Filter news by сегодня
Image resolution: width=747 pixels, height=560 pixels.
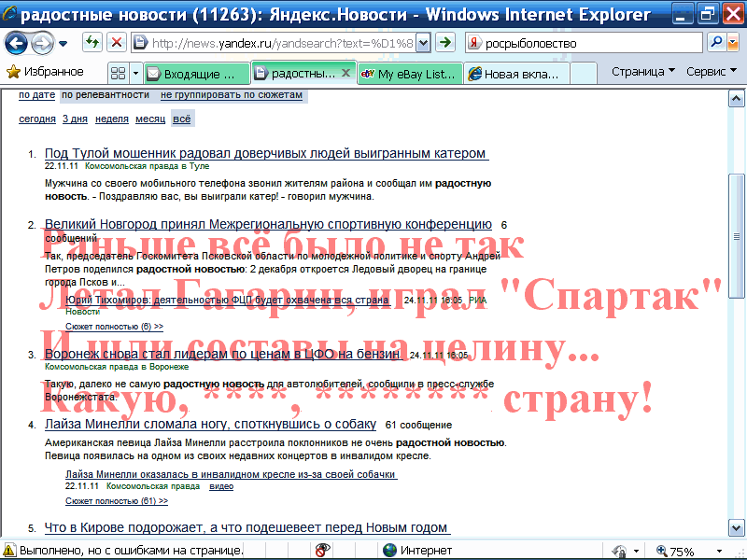tap(37, 119)
